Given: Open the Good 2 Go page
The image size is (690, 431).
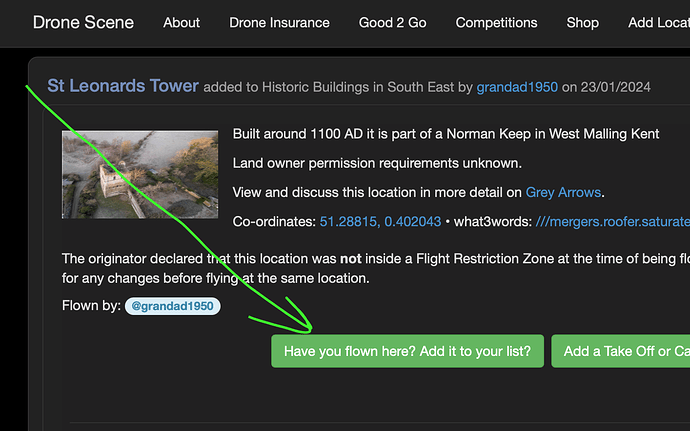Looking at the screenshot, I should point(392,22).
